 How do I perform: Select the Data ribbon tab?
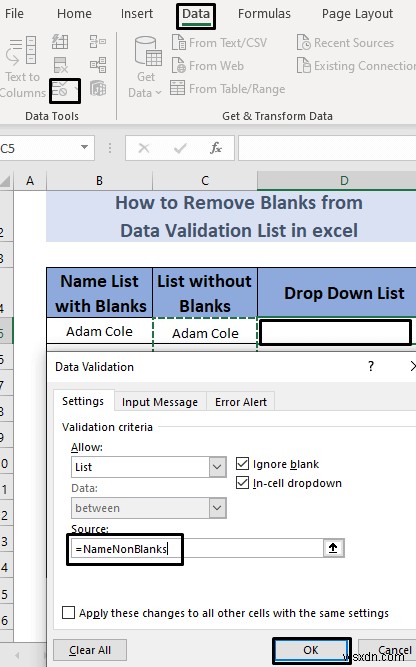pos(196,14)
